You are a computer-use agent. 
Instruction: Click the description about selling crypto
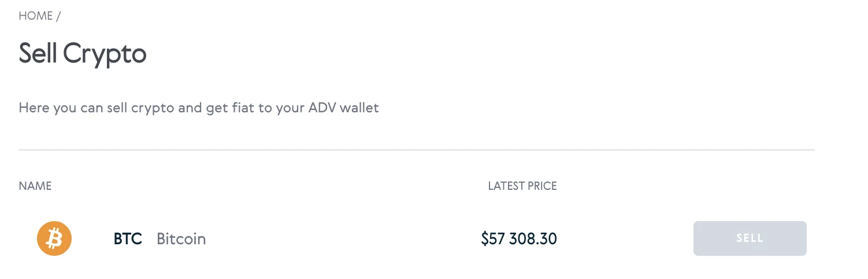click(x=199, y=108)
